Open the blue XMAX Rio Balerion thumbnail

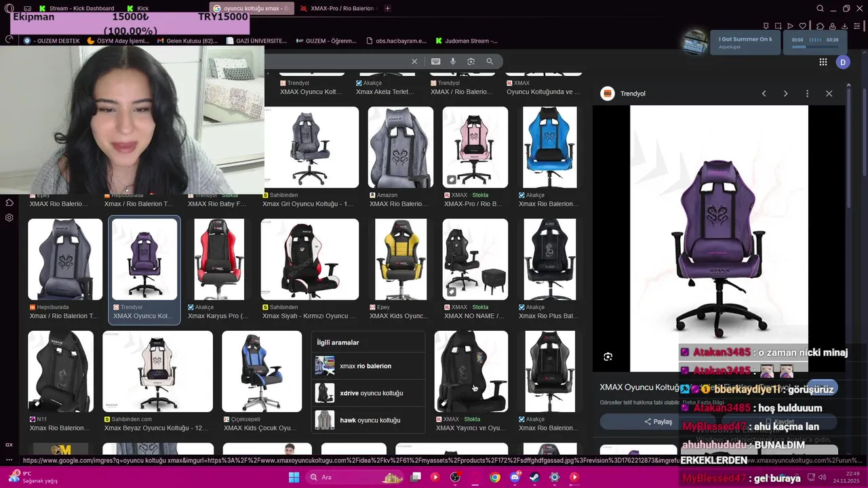click(x=550, y=147)
